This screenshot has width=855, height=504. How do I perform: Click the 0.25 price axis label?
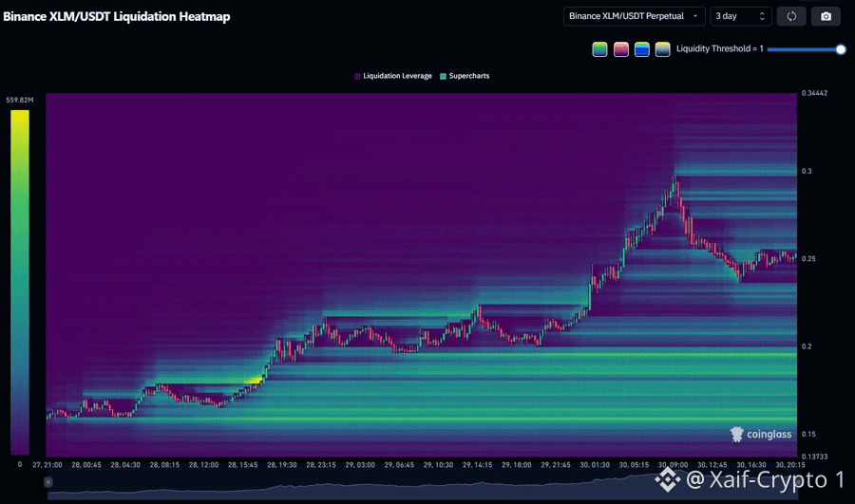pos(808,259)
